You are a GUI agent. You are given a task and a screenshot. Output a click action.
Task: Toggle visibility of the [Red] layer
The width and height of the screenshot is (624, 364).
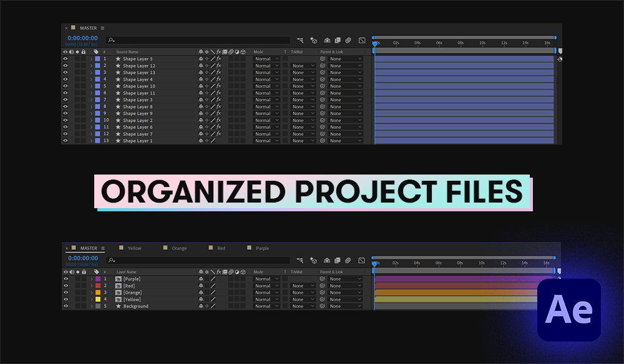[66, 285]
